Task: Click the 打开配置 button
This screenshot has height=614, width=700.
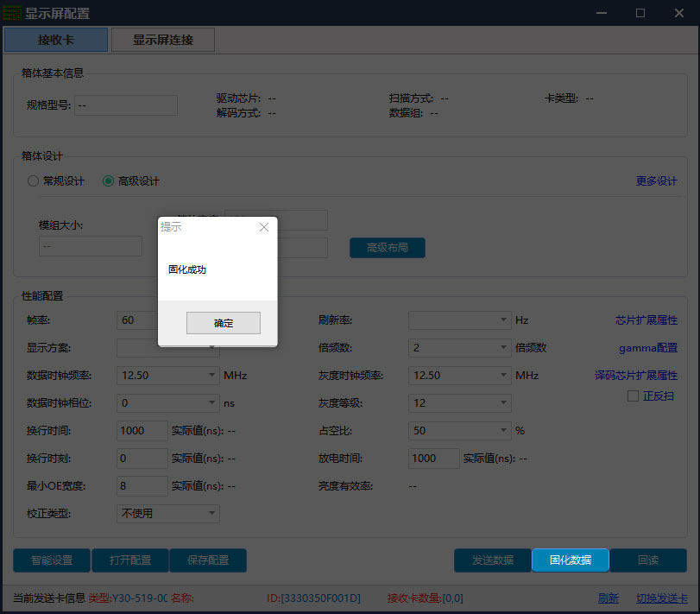Action: (x=130, y=560)
